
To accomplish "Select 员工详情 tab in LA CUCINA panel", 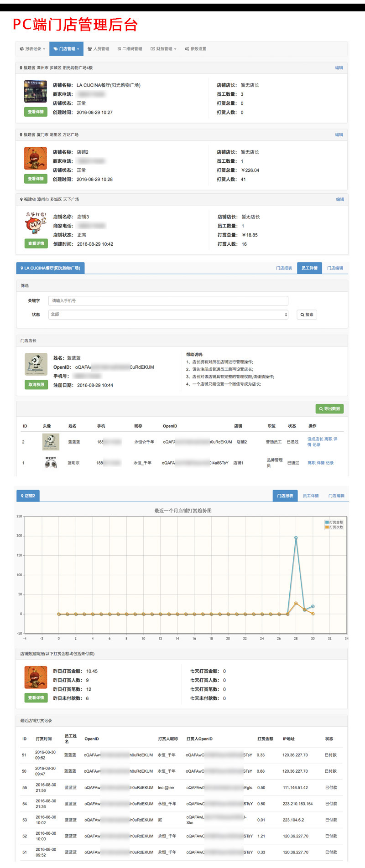I will [x=309, y=268].
